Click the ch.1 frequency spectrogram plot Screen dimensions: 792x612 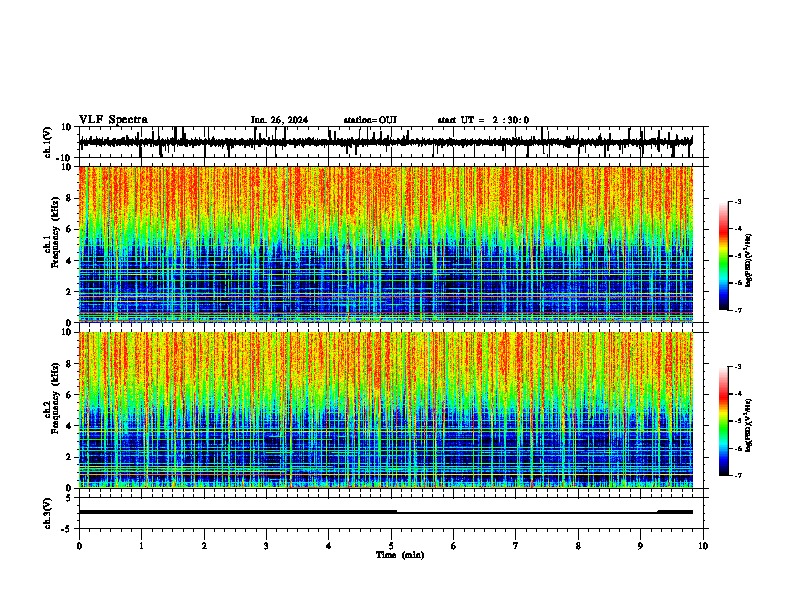click(x=385, y=244)
